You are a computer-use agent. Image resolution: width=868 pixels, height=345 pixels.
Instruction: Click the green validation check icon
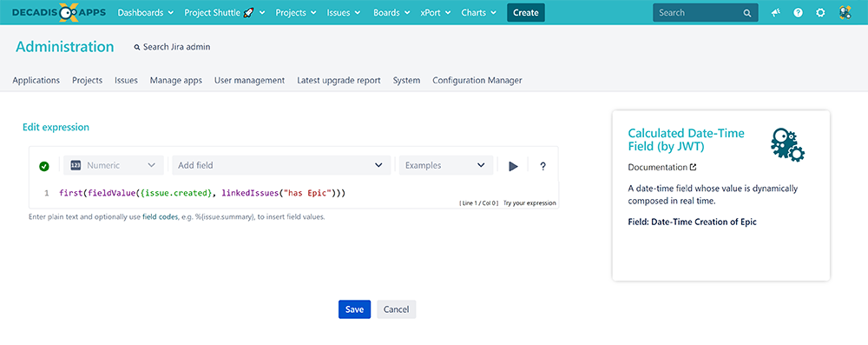click(x=44, y=166)
